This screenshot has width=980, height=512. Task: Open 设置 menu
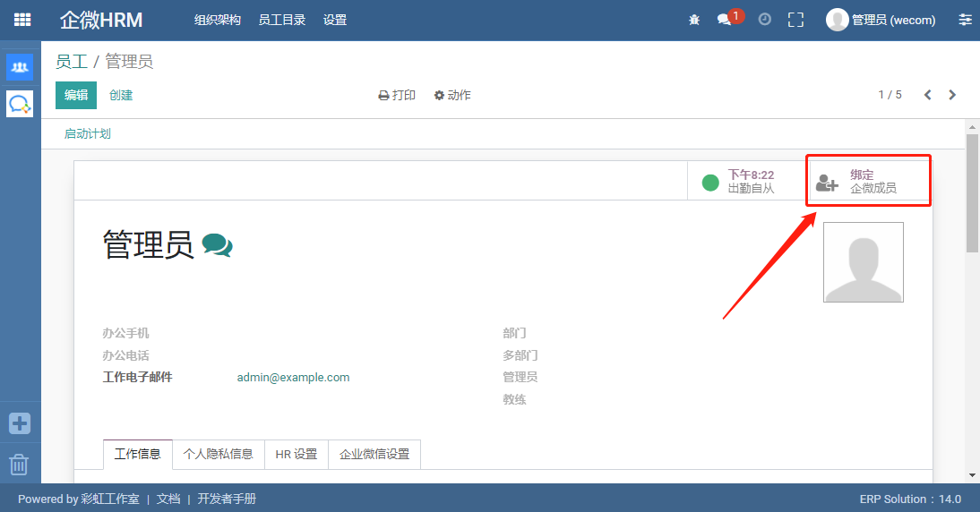pos(335,20)
